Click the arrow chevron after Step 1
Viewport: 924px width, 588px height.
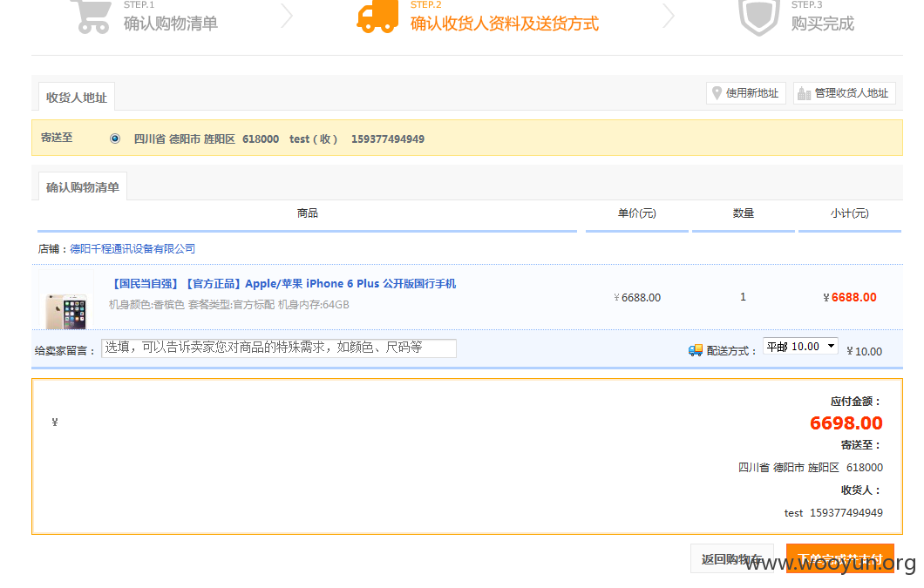point(287,16)
